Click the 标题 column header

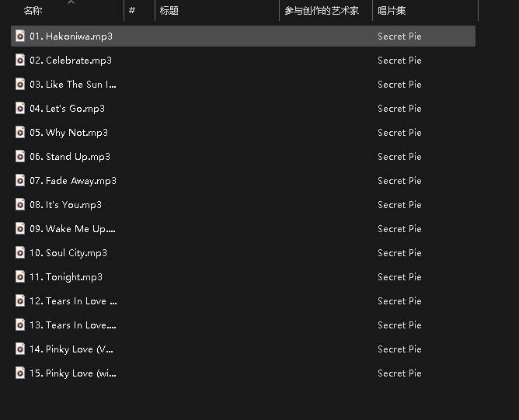click(169, 11)
